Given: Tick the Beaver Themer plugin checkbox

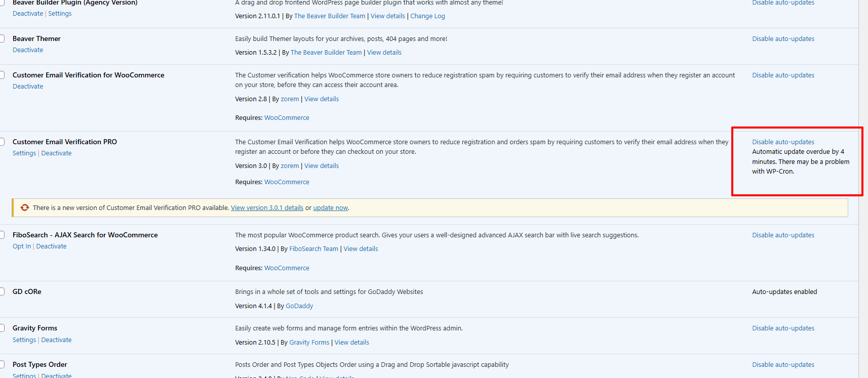Looking at the screenshot, I should pos(2,38).
